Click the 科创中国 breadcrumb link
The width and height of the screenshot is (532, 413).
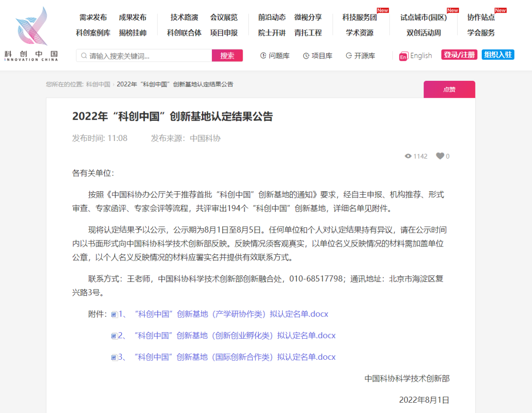click(x=99, y=84)
